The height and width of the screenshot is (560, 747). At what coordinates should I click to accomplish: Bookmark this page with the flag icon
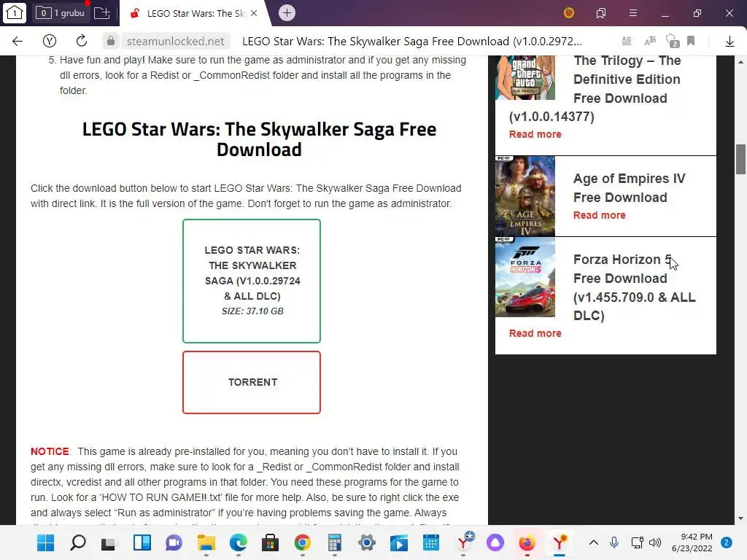691,42
